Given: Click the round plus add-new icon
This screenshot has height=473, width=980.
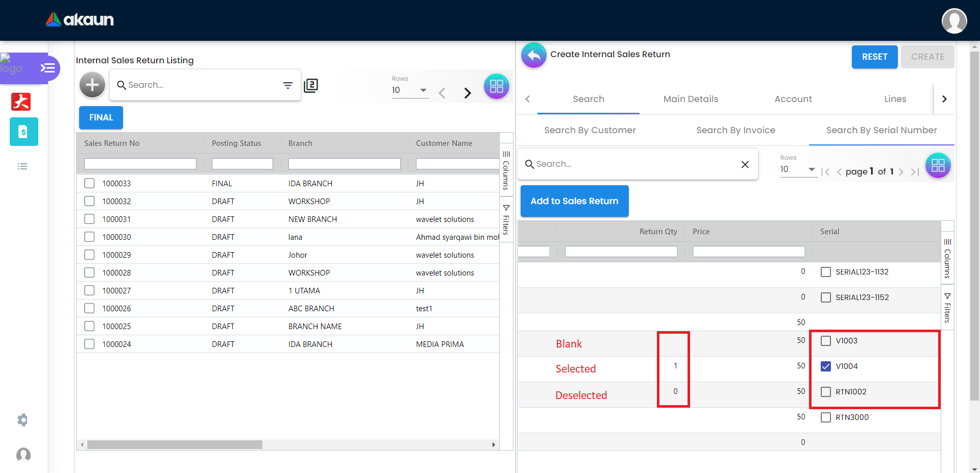Looking at the screenshot, I should click(x=92, y=85).
